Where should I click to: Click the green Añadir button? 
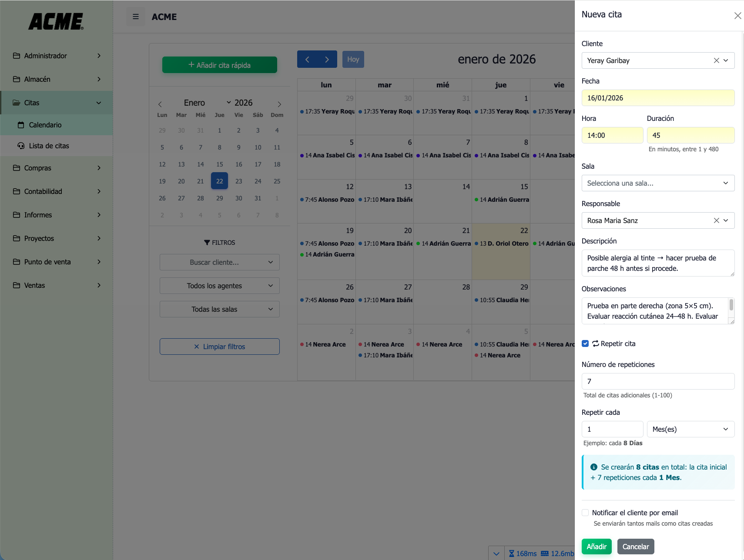[596, 547]
